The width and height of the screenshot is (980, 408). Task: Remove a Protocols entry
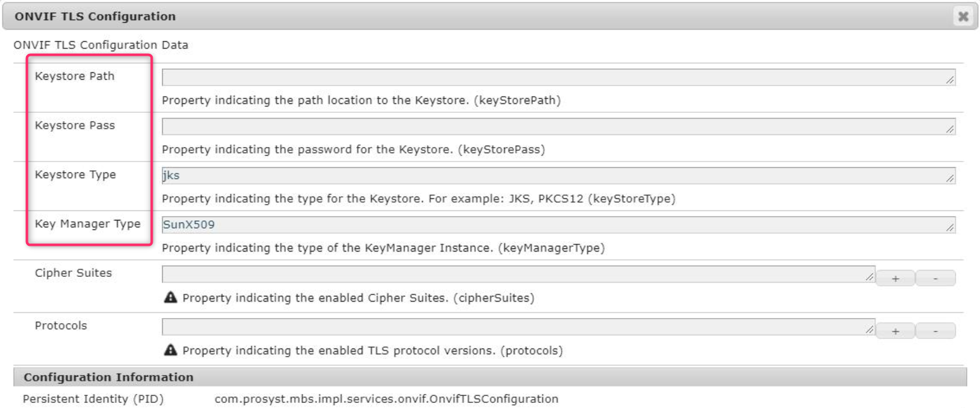click(x=937, y=330)
